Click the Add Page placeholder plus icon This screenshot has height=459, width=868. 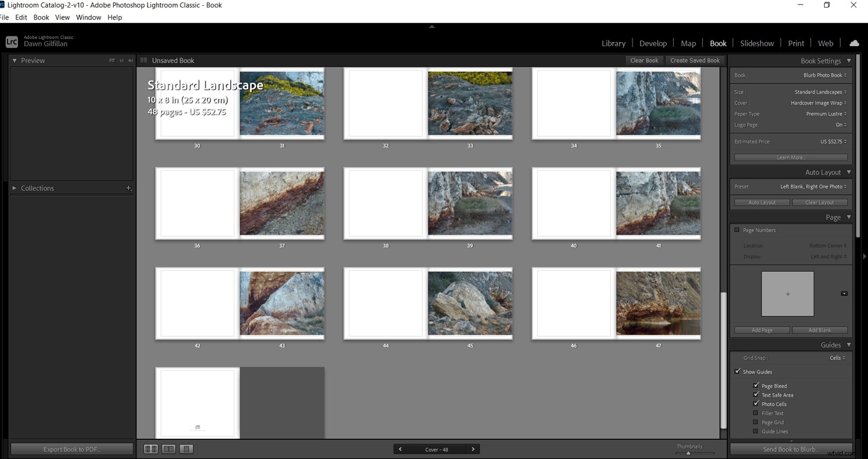point(788,294)
